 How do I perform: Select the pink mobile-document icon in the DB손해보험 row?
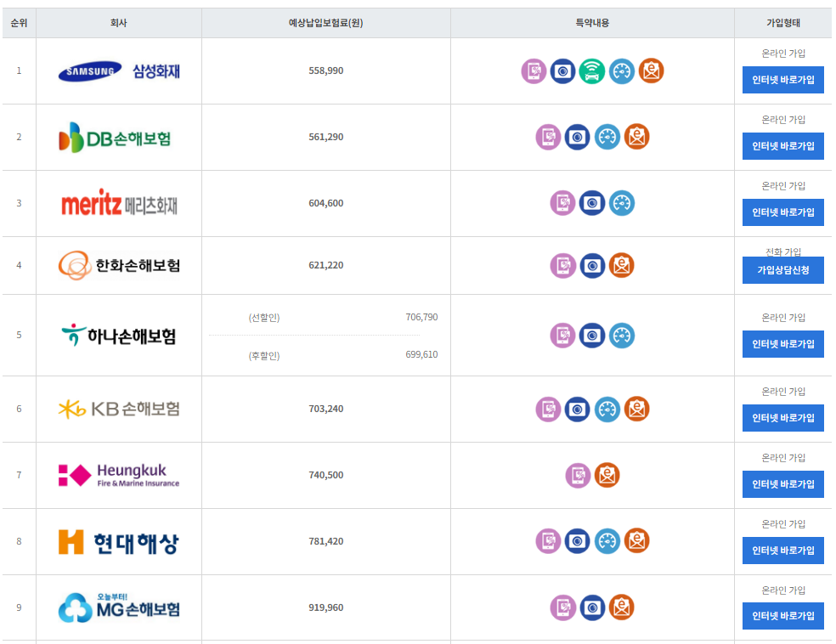[x=549, y=137]
